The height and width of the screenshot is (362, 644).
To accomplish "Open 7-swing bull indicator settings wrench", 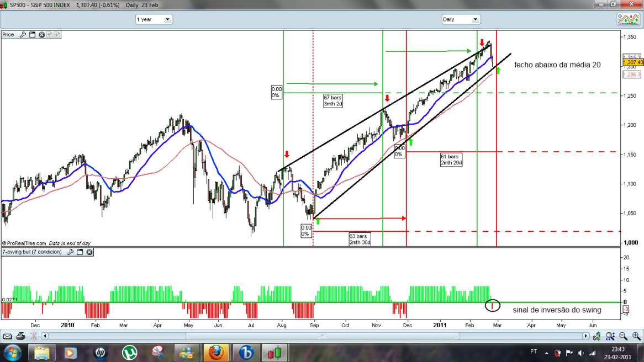I will 71,252.
